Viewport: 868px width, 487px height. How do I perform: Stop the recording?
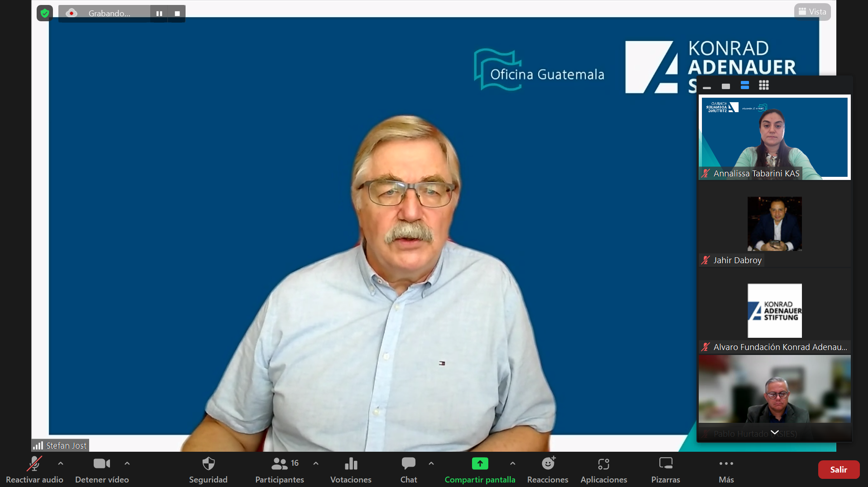pos(177,14)
